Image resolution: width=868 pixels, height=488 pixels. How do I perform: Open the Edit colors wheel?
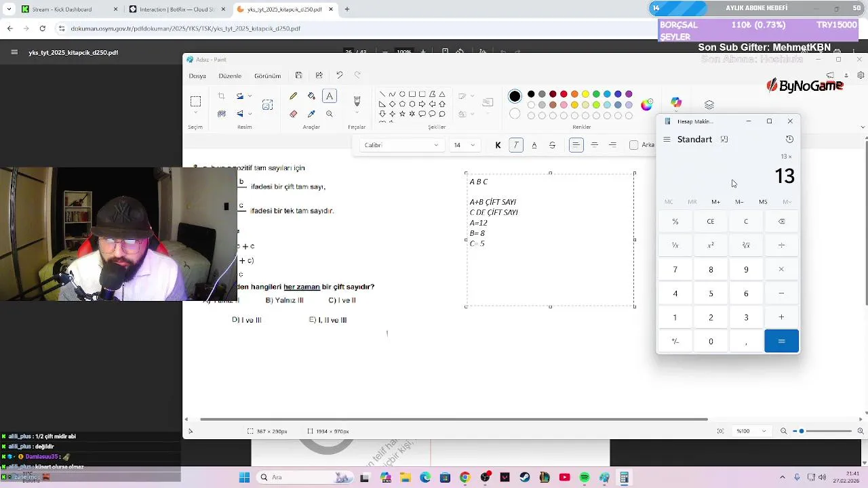pyautogui.click(x=647, y=104)
